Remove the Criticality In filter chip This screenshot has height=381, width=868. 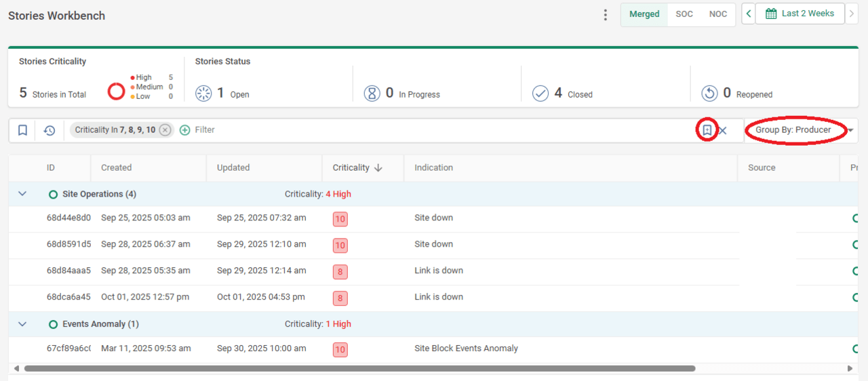coord(165,130)
